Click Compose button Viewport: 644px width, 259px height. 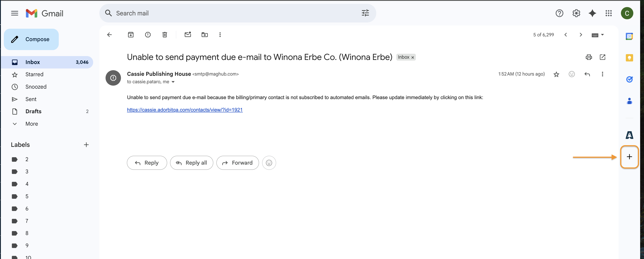(31, 39)
